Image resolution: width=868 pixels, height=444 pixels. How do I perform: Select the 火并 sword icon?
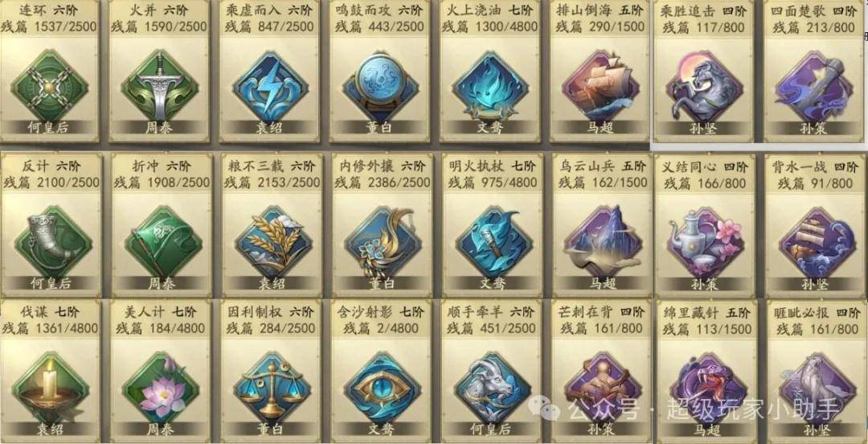[x=159, y=87]
